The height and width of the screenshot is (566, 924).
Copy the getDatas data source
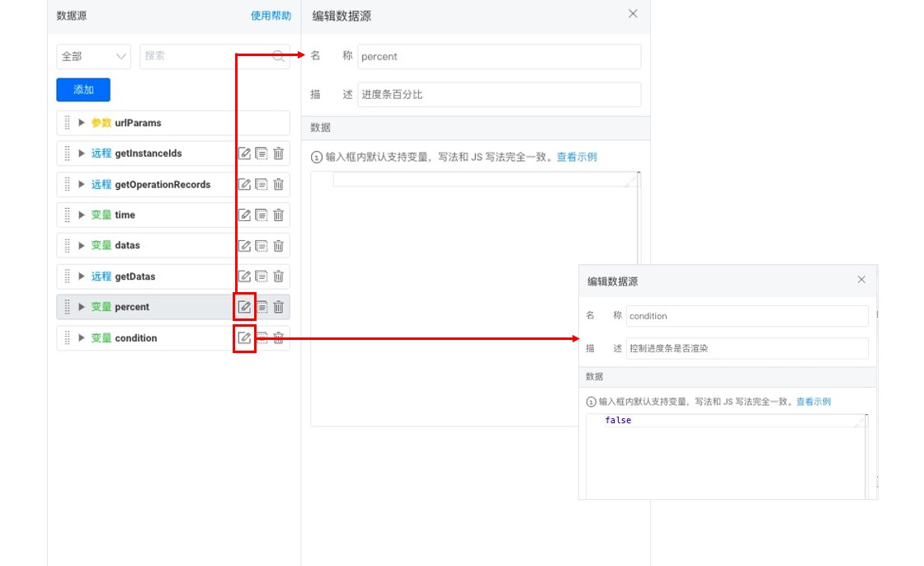coord(261,276)
